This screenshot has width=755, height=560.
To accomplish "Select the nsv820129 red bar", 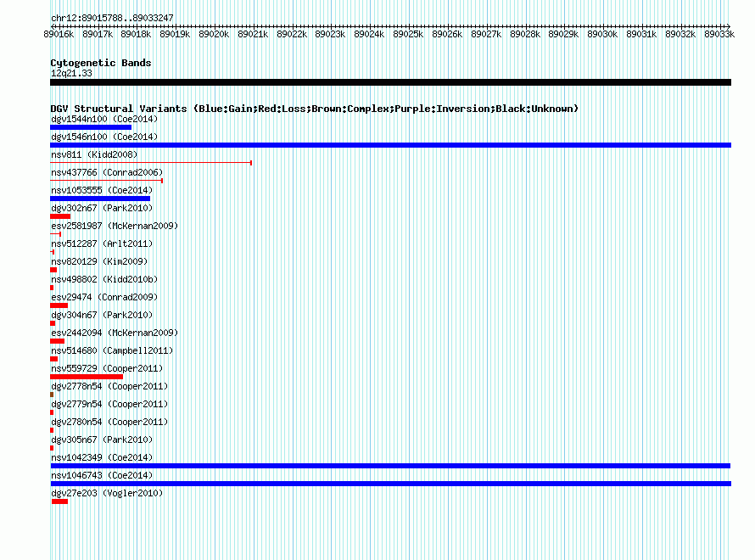I will (53, 270).
